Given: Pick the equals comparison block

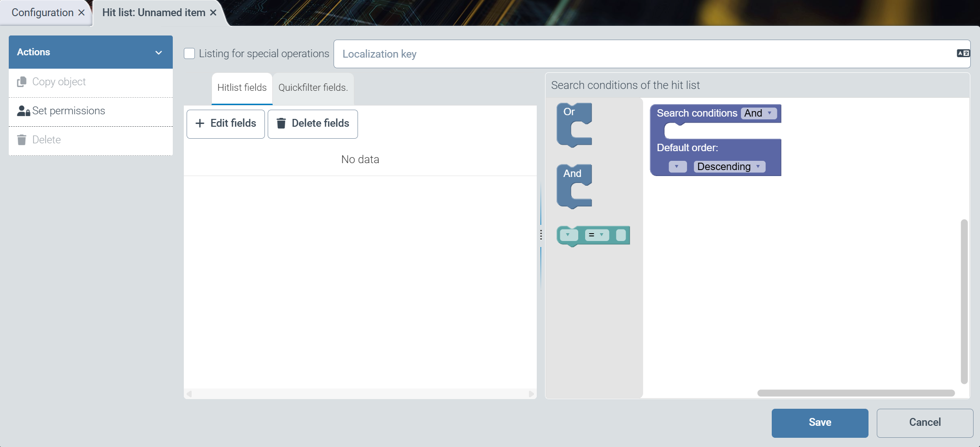Looking at the screenshot, I should point(593,235).
